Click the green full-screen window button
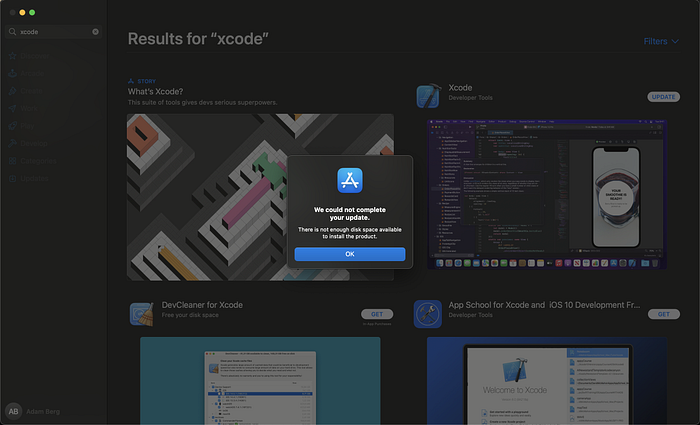This screenshot has height=425, width=700. 32,12
